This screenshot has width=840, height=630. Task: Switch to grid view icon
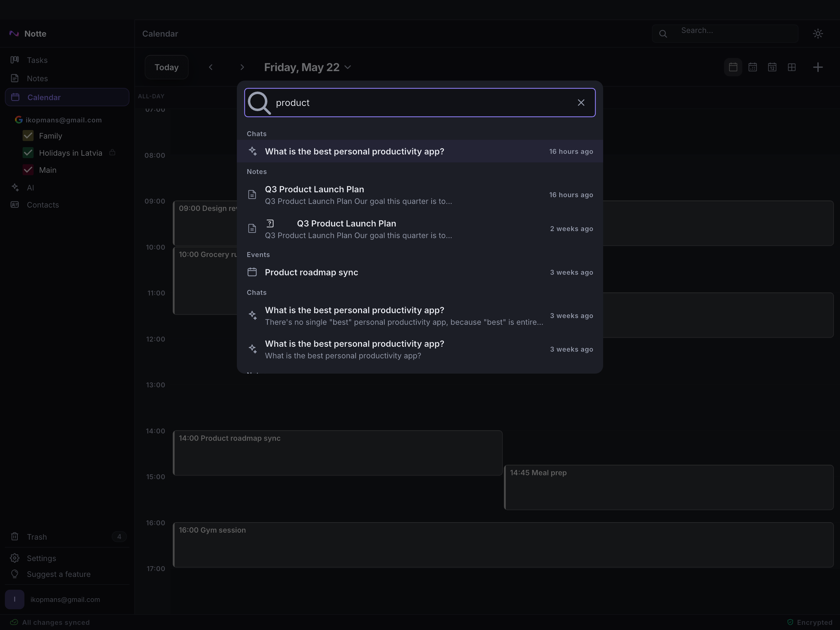click(792, 67)
